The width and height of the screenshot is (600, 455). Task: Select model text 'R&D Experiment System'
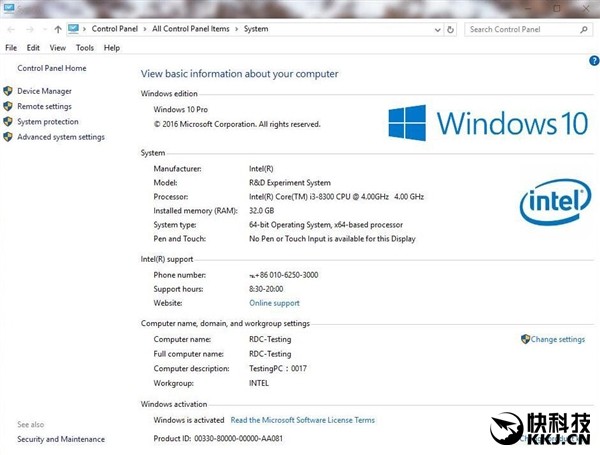[290, 183]
